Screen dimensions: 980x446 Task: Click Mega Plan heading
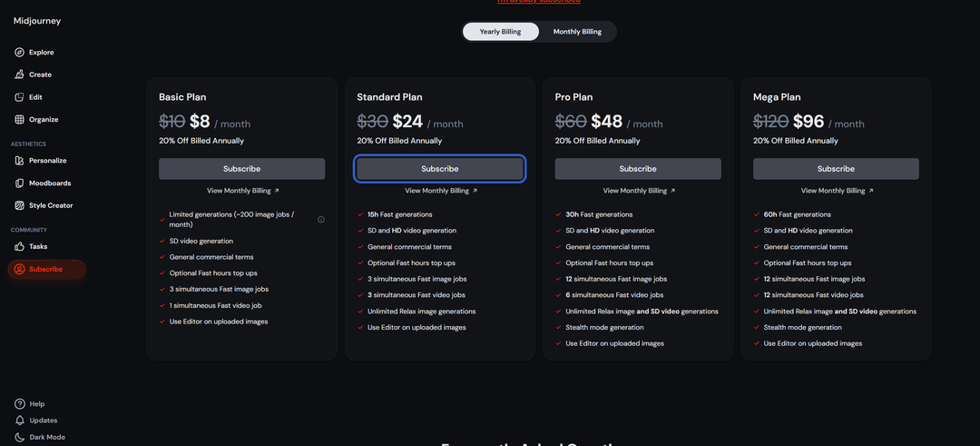pyautogui.click(x=777, y=97)
